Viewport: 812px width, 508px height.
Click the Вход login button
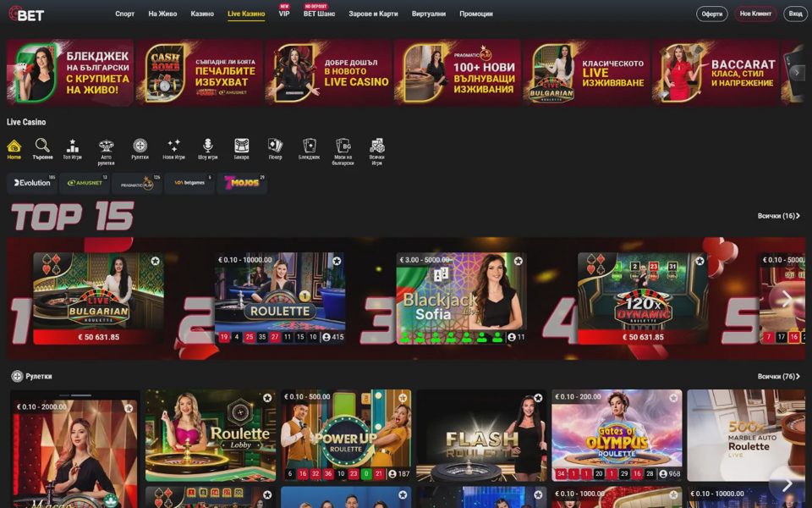pos(795,14)
